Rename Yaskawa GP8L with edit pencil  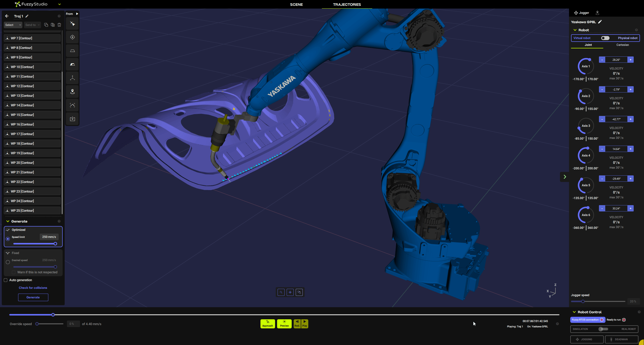click(x=600, y=22)
